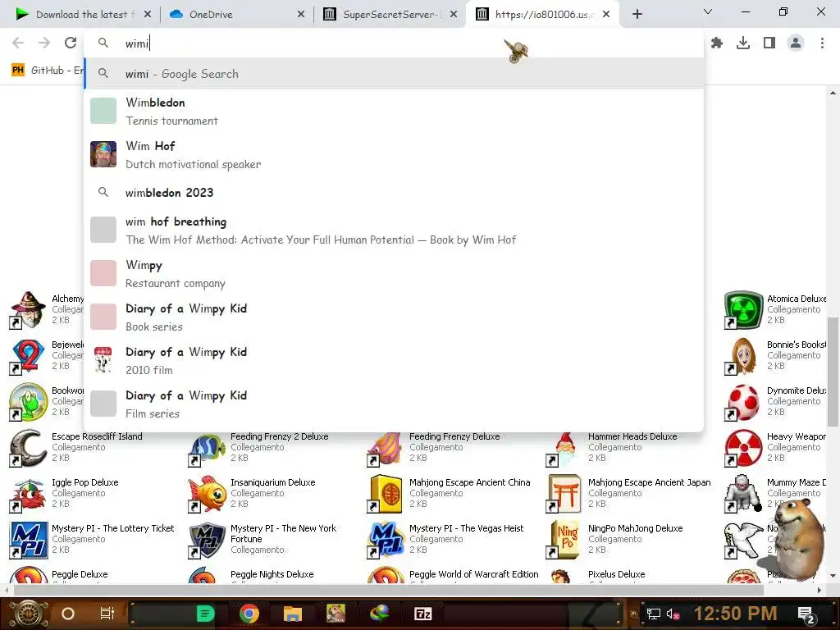The height and width of the screenshot is (630, 840).
Task: Open Task View on the taskbar
Action: (x=107, y=614)
